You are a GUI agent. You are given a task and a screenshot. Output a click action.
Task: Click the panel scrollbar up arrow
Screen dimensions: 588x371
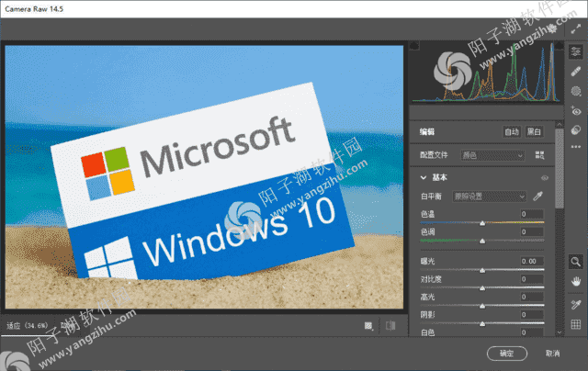coord(560,124)
